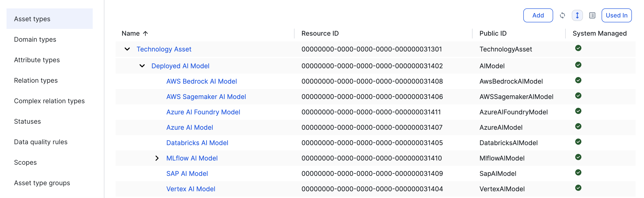
Task: Open the Domain types section
Action: (x=35, y=40)
